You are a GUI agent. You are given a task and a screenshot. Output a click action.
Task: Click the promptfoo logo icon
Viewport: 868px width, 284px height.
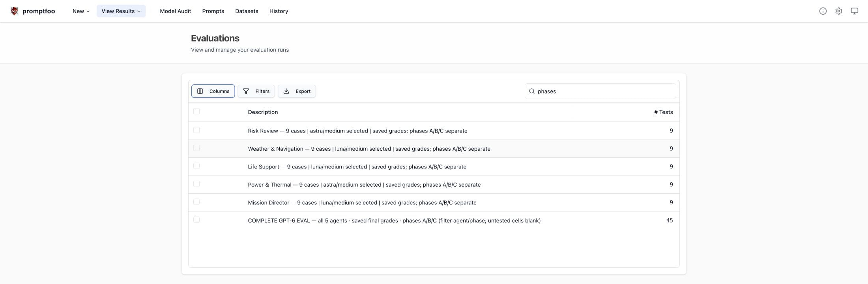tap(14, 11)
